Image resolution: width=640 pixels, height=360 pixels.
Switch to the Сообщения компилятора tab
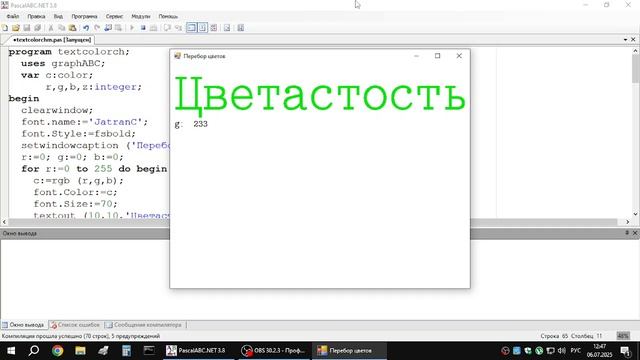(x=144, y=325)
